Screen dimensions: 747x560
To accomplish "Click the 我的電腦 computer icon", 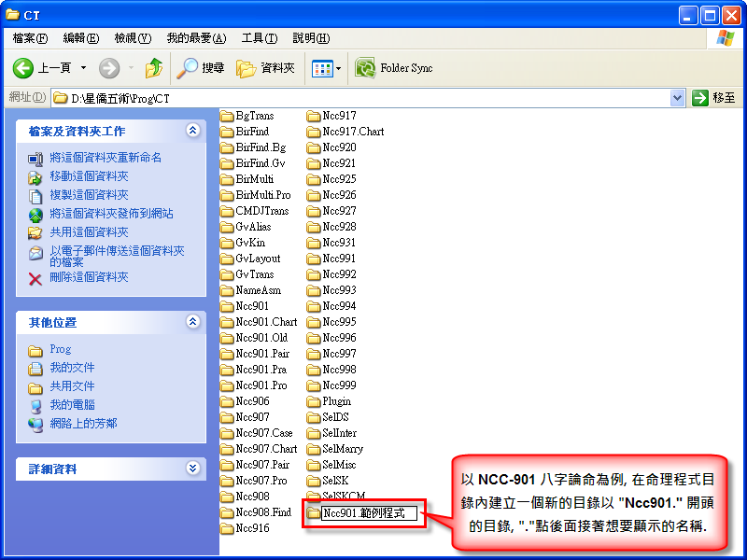I will tap(35, 406).
